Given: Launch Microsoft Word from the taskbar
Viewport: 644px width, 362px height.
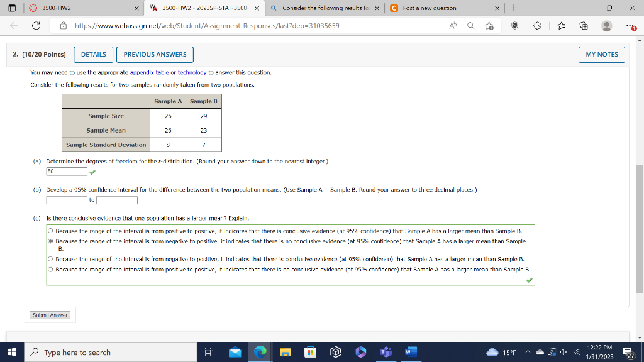Looking at the screenshot, I should tap(411, 352).
